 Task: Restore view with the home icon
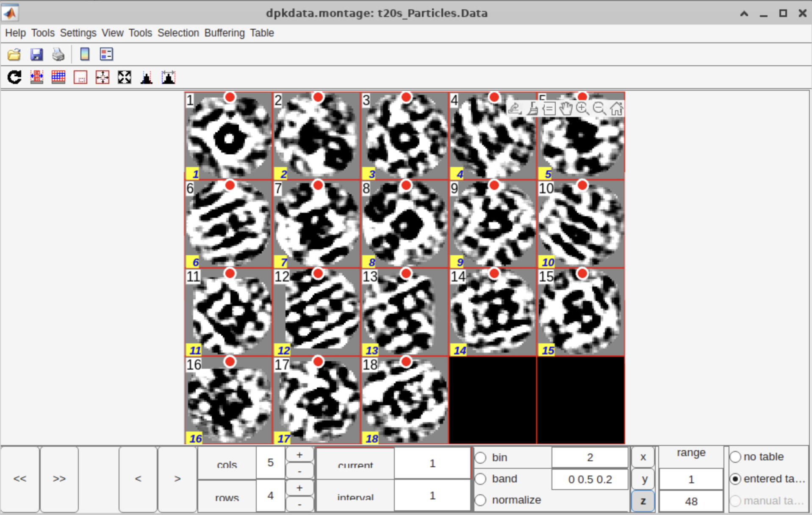coord(616,109)
